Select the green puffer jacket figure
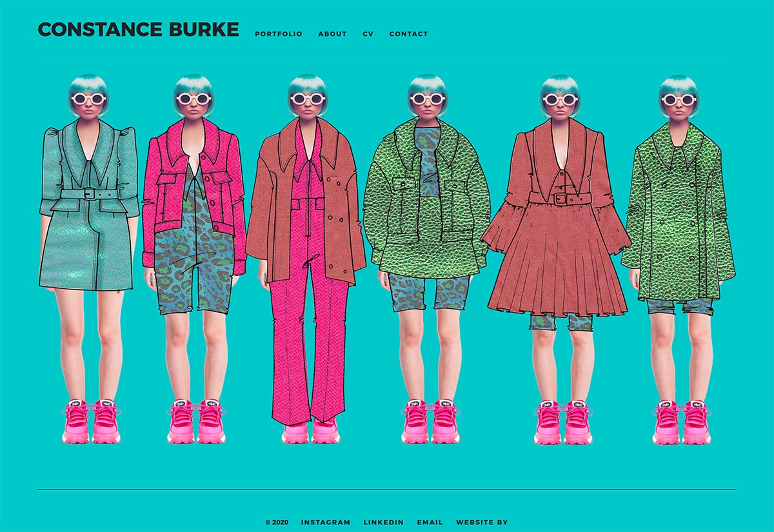Viewport: 774px width, 532px height. click(x=426, y=259)
